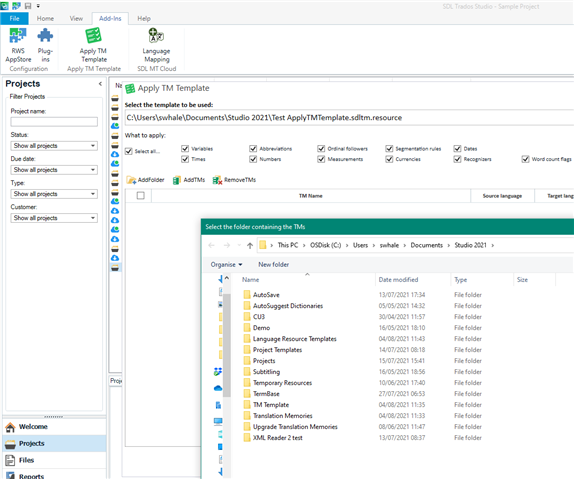Click the Subtitling folder icon
The width and height of the screenshot is (574, 479).
click(247, 372)
